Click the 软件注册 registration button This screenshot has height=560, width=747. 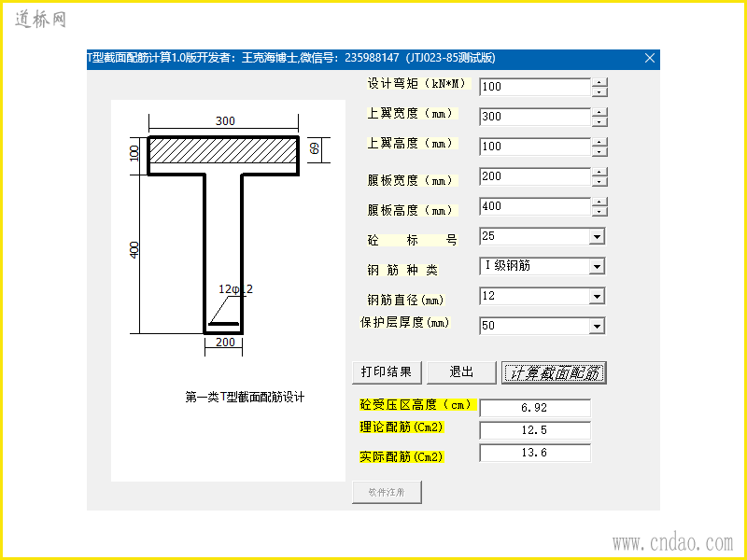[x=387, y=493]
